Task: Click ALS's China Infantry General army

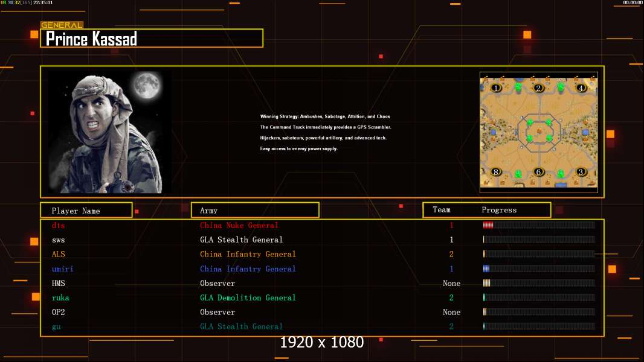Action: 248,254
